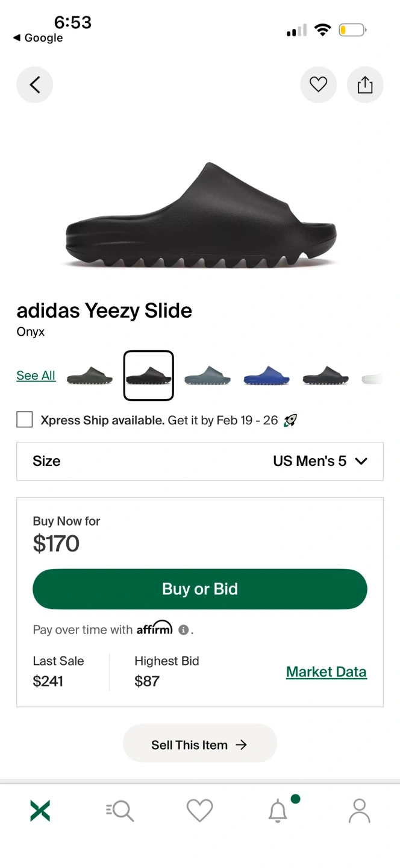Favorite this item with the top heart icon

318,85
